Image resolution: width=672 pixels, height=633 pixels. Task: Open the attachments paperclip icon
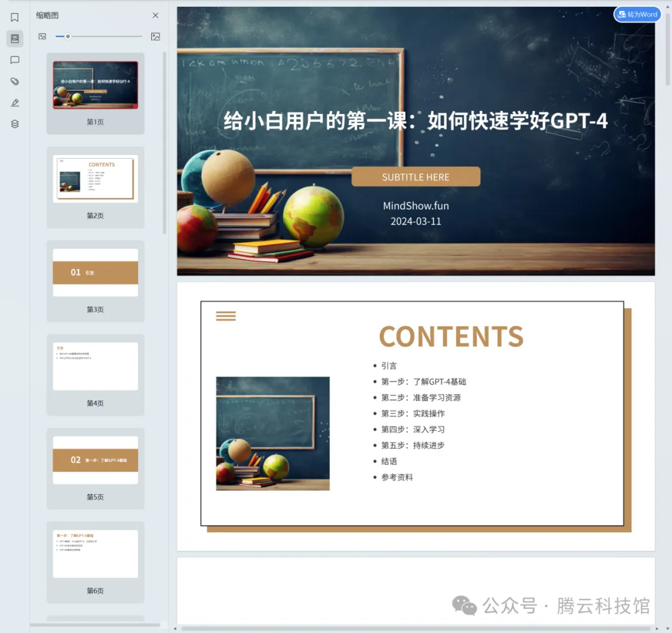pyautogui.click(x=14, y=81)
